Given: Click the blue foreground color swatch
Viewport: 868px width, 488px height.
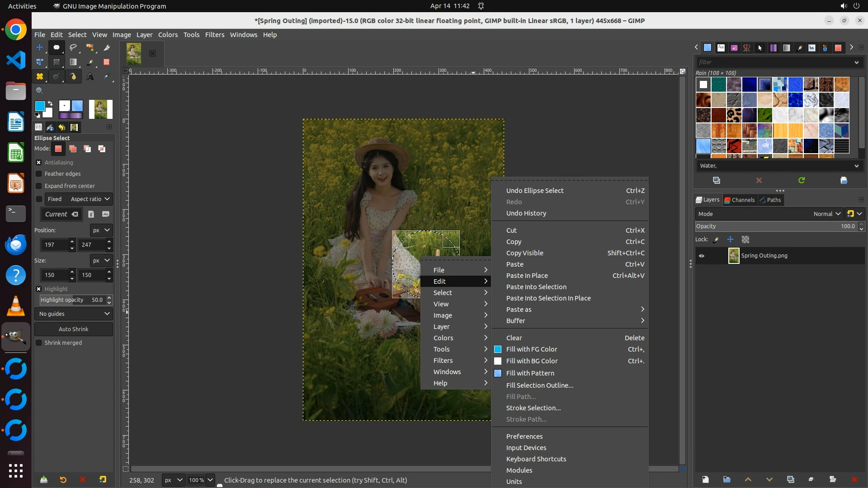Looking at the screenshot, I should [x=40, y=106].
